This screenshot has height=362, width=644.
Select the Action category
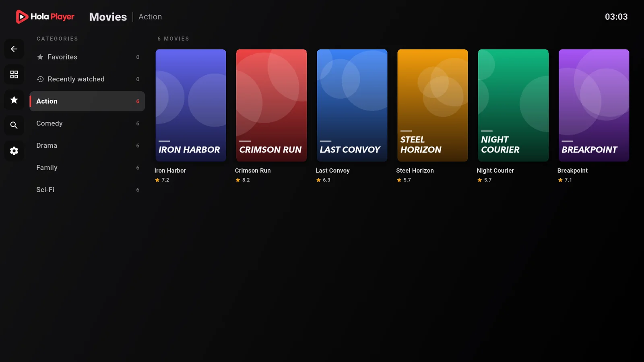(x=87, y=101)
